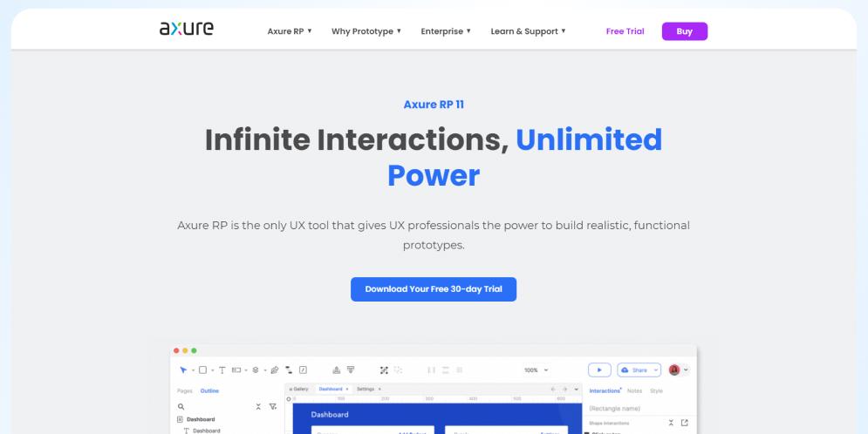Select the Dashboard text item in outline
The width and height of the screenshot is (868, 434).
click(206, 431)
